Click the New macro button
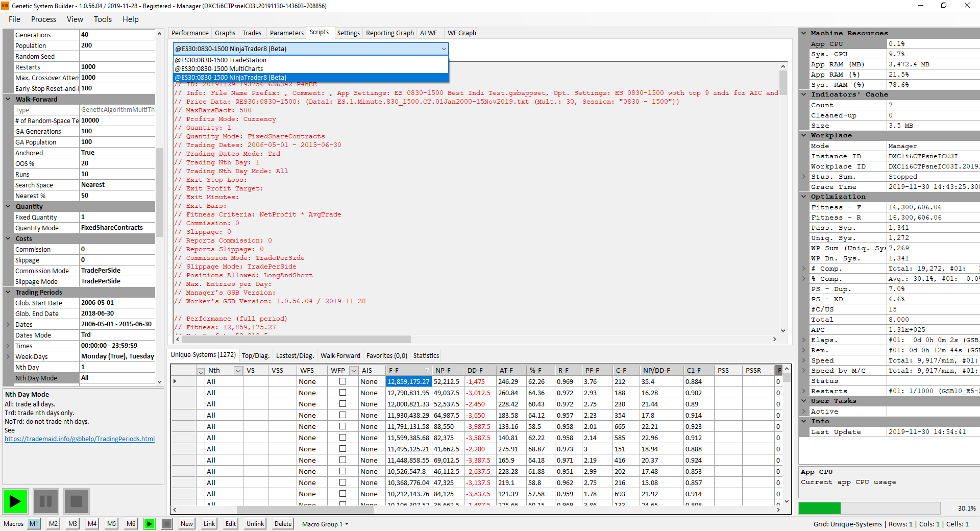The image size is (980, 531). pos(187,524)
